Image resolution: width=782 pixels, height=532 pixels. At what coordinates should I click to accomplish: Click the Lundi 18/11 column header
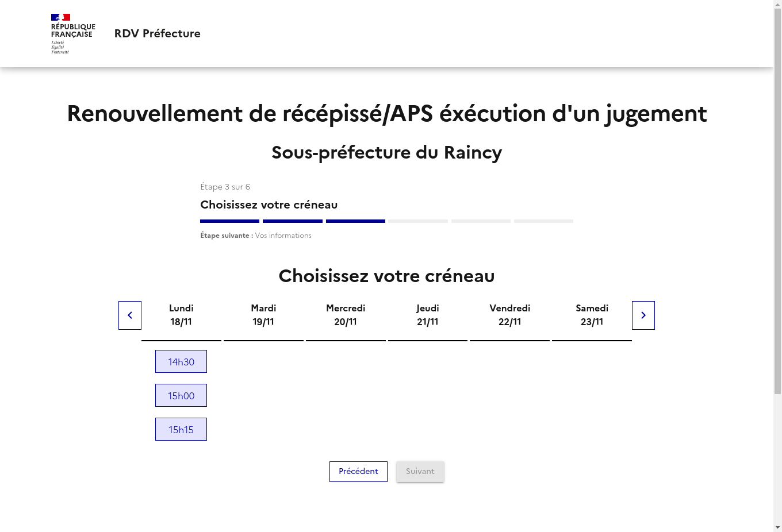click(x=181, y=315)
